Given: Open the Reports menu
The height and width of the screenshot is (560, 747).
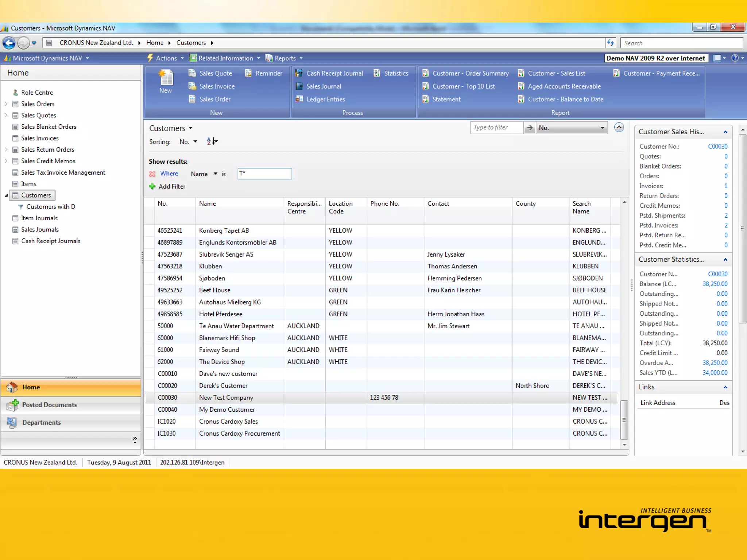Looking at the screenshot, I should click(x=284, y=58).
